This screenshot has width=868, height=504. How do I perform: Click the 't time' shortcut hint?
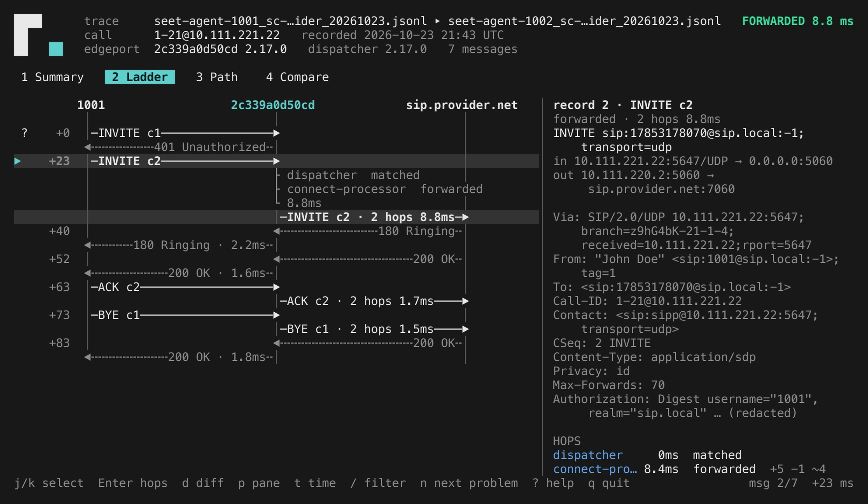pyautogui.click(x=315, y=483)
